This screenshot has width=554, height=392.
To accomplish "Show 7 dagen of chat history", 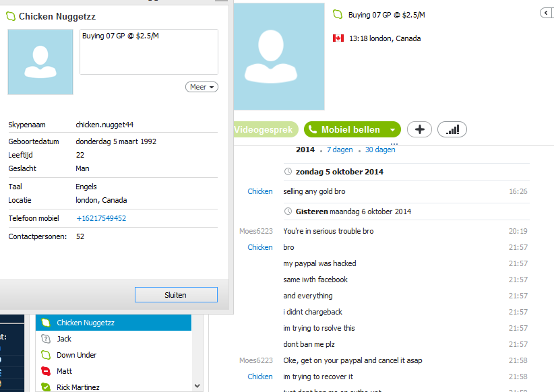I will pos(340,150).
